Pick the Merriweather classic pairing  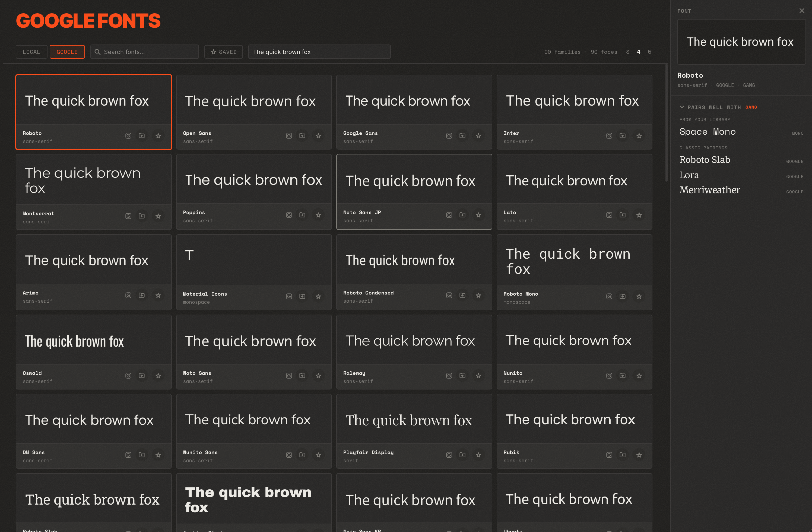point(741,191)
